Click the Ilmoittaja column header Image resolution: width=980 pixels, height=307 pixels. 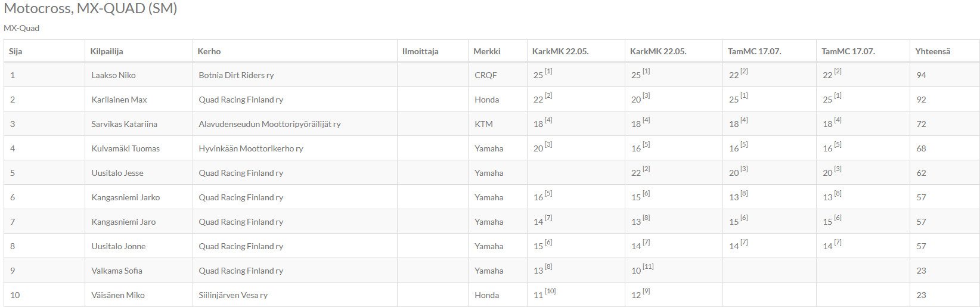pos(420,51)
